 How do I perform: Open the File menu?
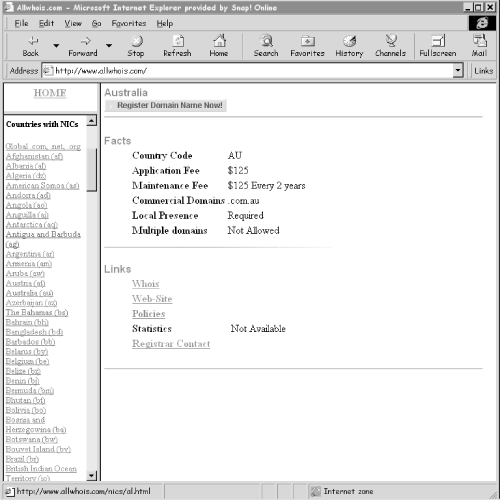(21, 23)
